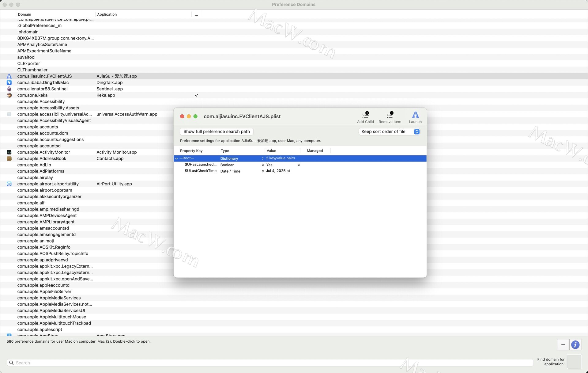
Task: Select the com.apple.accountsd domain
Action: tap(39, 146)
